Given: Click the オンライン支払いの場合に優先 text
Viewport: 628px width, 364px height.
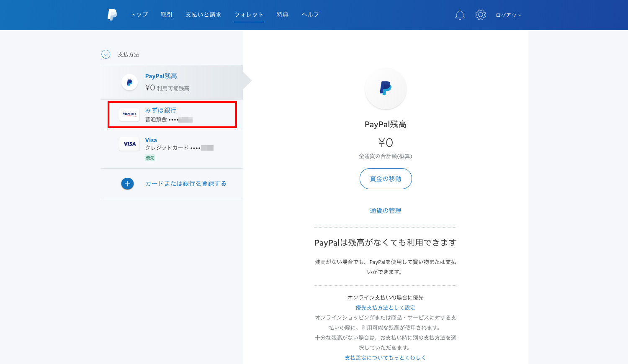Looking at the screenshot, I should click(x=386, y=297).
